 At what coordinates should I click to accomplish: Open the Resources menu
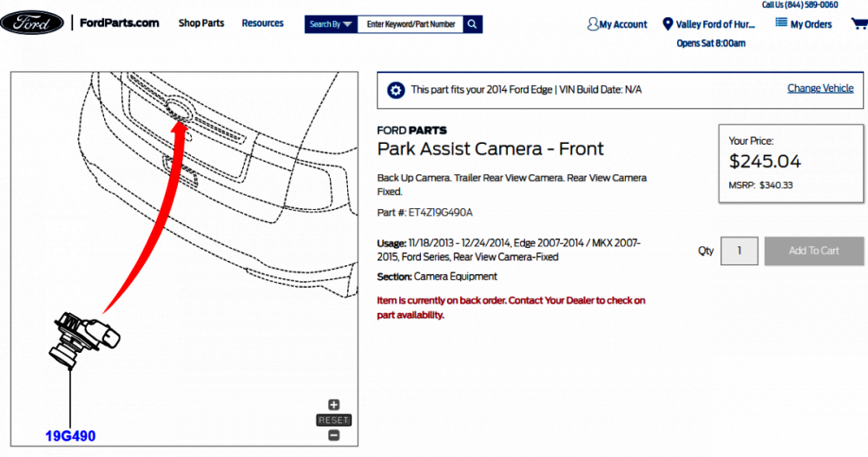262,23
